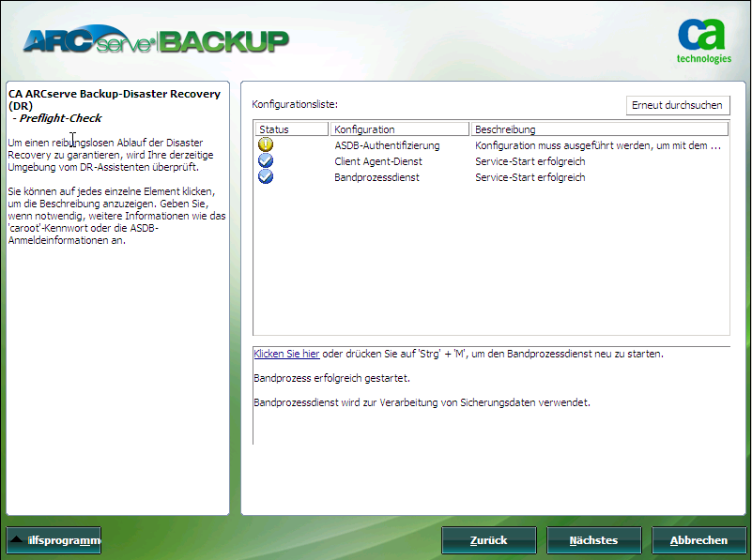Select the Konfiguration column header
The image size is (752, 560).
[x=400, y=129]
